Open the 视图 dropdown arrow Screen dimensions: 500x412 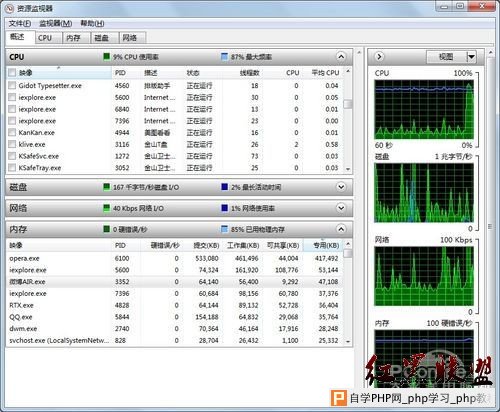[x=471, y=57]
